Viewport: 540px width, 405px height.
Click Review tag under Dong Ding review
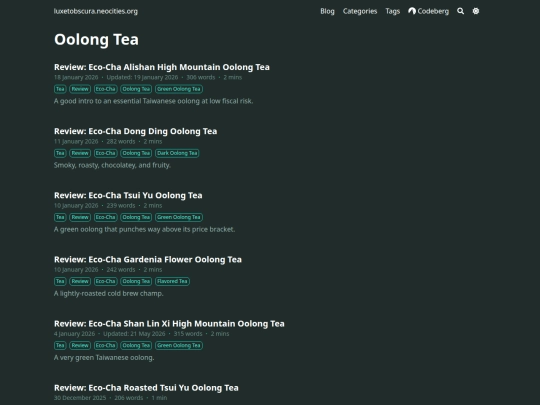point(80,153)
